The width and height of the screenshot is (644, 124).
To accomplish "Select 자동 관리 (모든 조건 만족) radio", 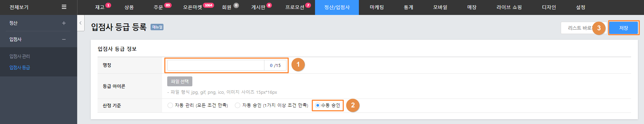I will click(x=170, y=105).
